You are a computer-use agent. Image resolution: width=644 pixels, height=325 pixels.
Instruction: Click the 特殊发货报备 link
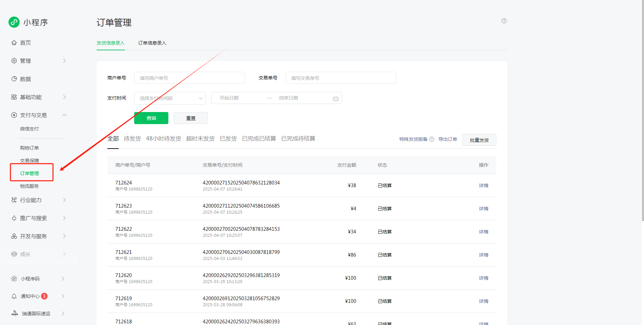413,139
